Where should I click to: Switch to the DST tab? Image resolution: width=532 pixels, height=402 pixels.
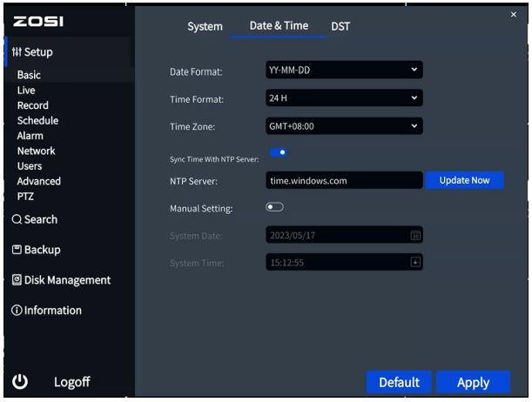coord(340,27)
